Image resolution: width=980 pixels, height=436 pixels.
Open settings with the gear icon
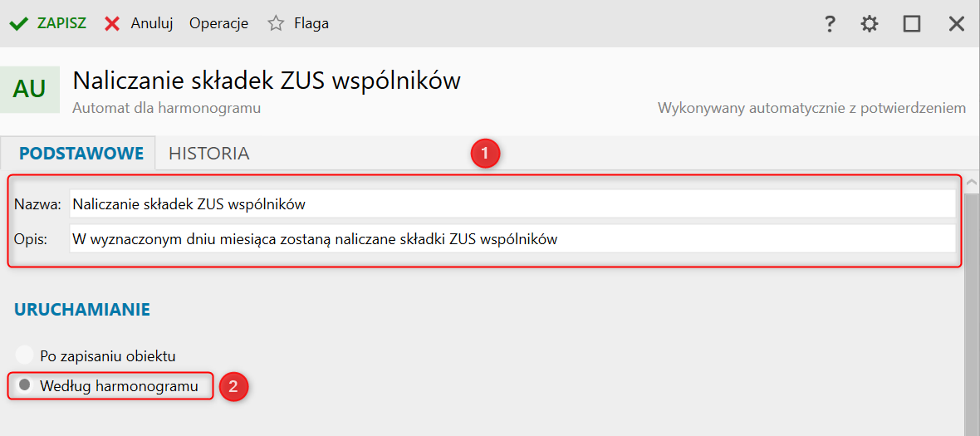[x=870, y=24]
